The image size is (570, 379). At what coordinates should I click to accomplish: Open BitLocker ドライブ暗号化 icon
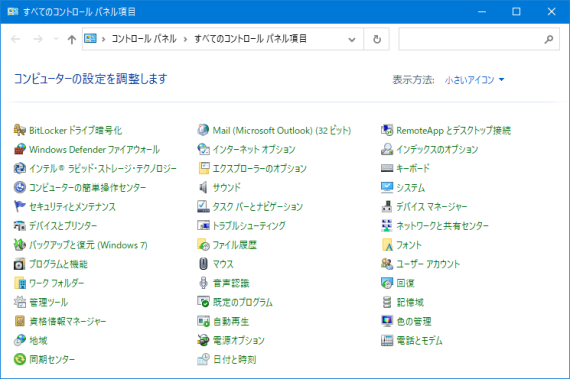(x=20, y=130)
